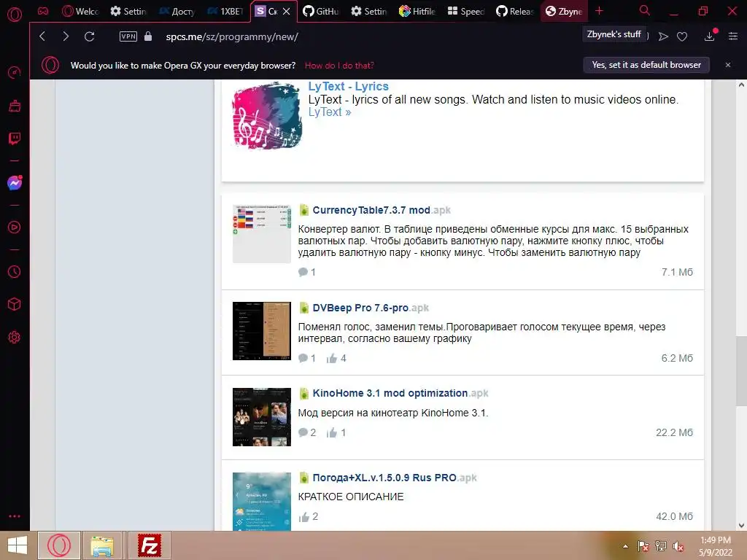Switch to the 1XBET tab
The width and height of the screenshot is (747, 560).
tap(226, 11)
